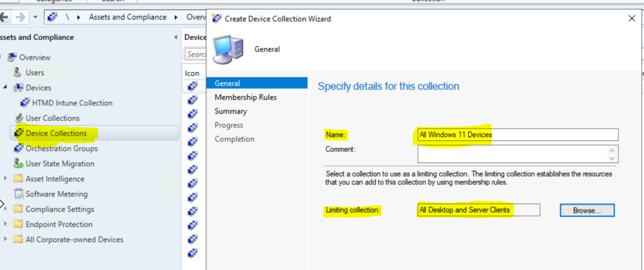Collapse the Assets and Compliance pane
644x270 pixels.
176,37
